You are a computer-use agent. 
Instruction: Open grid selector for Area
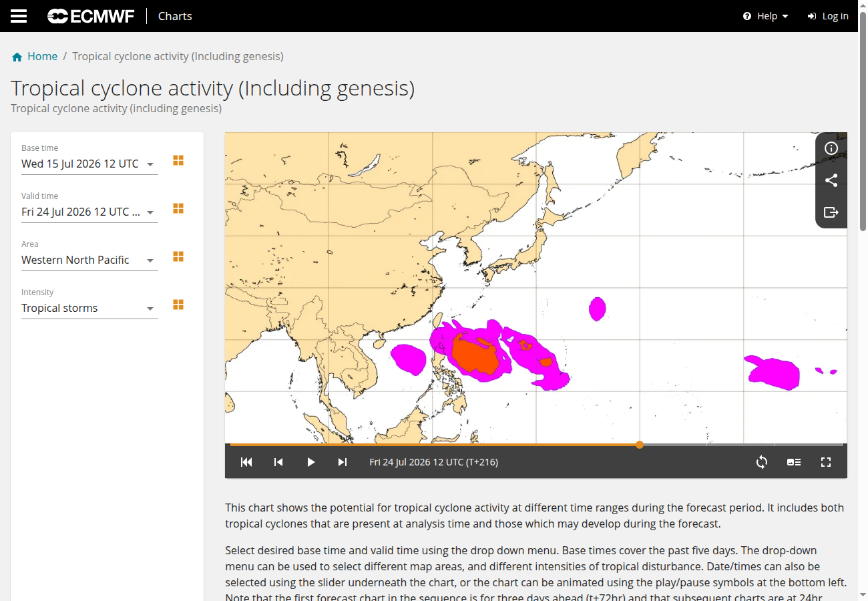178,256
